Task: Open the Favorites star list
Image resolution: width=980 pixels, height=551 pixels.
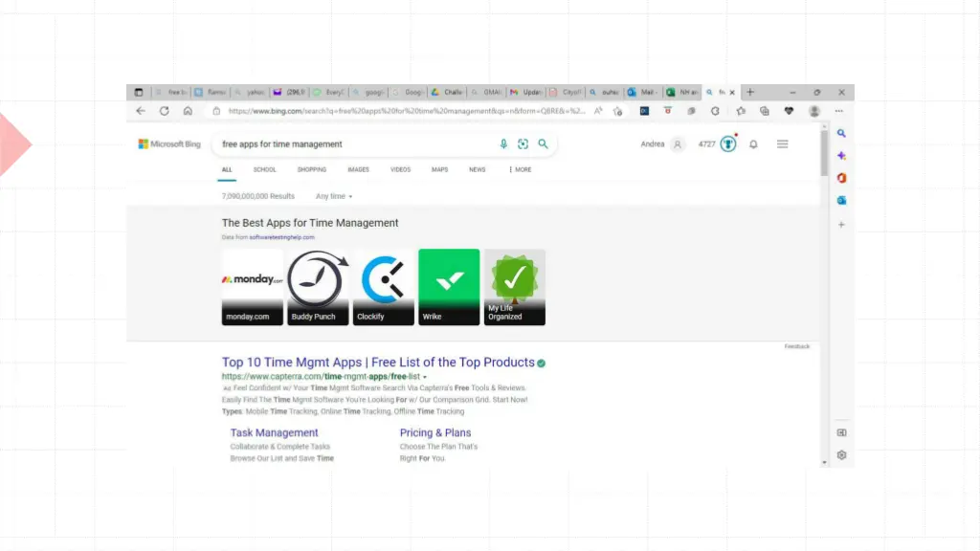Action: tap(741, 111)
